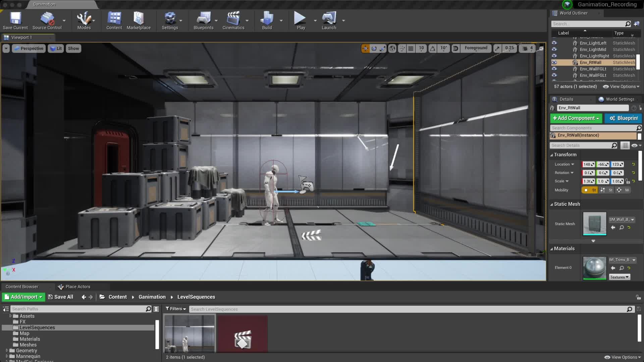This screenshot has height=362, width=644.
Task: Click the Marketplace menu item
Action: (139, 21)
